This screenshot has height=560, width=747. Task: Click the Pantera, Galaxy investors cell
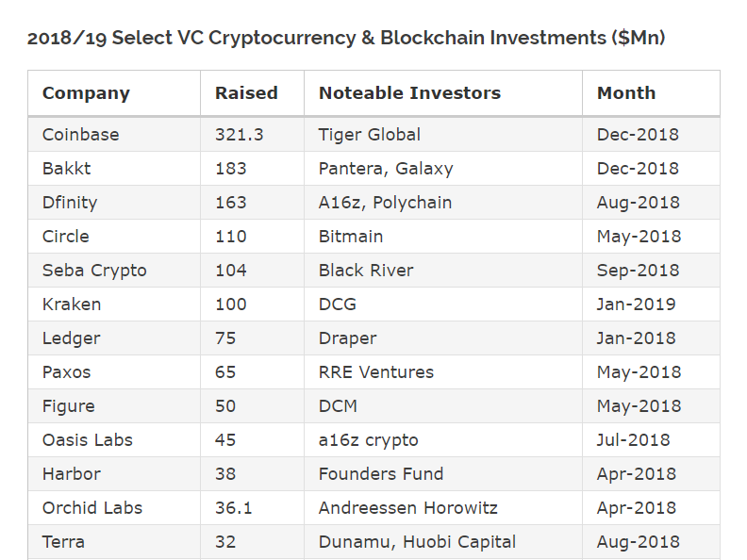click(386, 169)
